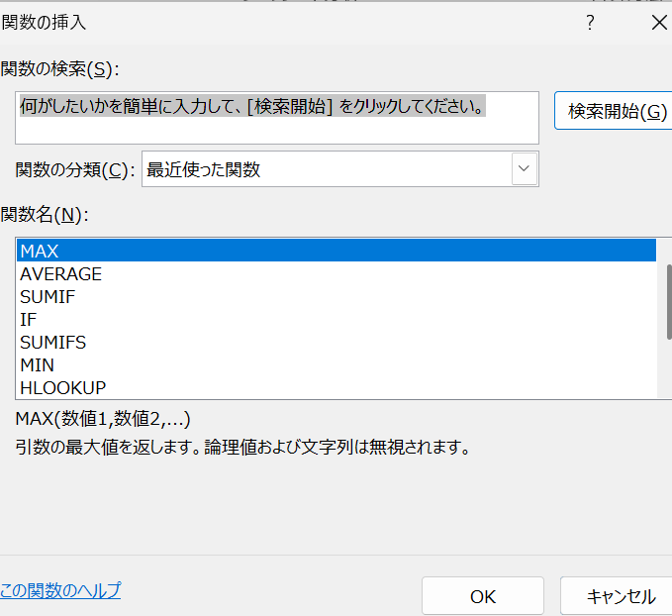
Task: Choose SUMIF from the function names
Action: [x=48, y=297]
